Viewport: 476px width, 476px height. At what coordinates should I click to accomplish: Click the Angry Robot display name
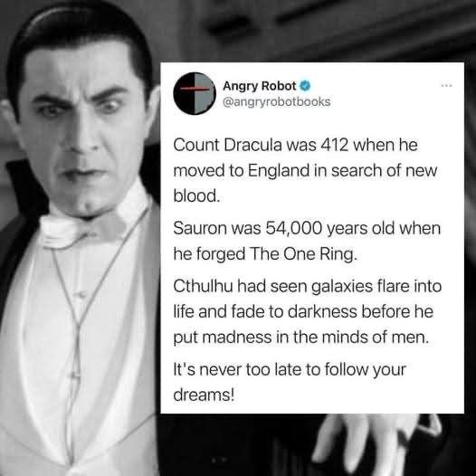coord(259,86)
